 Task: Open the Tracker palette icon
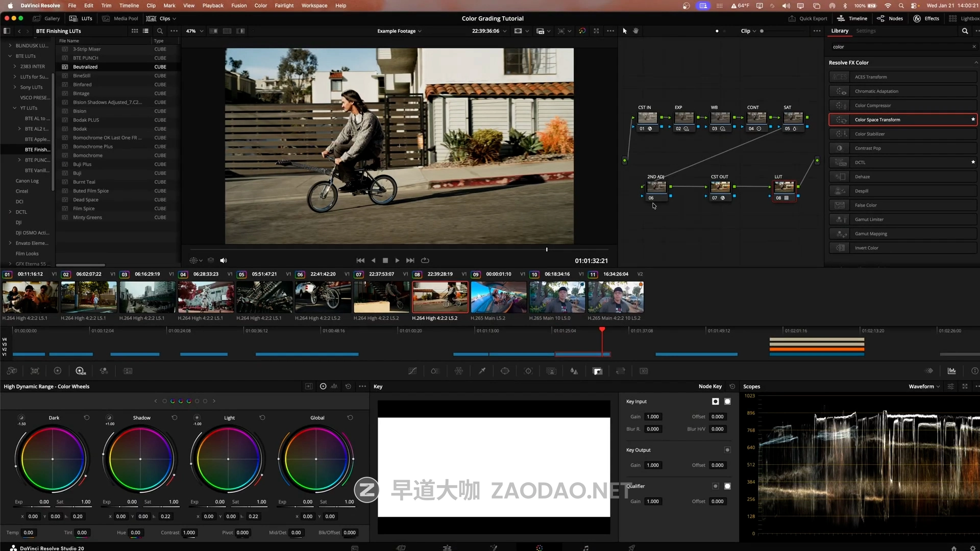[528, 371]
